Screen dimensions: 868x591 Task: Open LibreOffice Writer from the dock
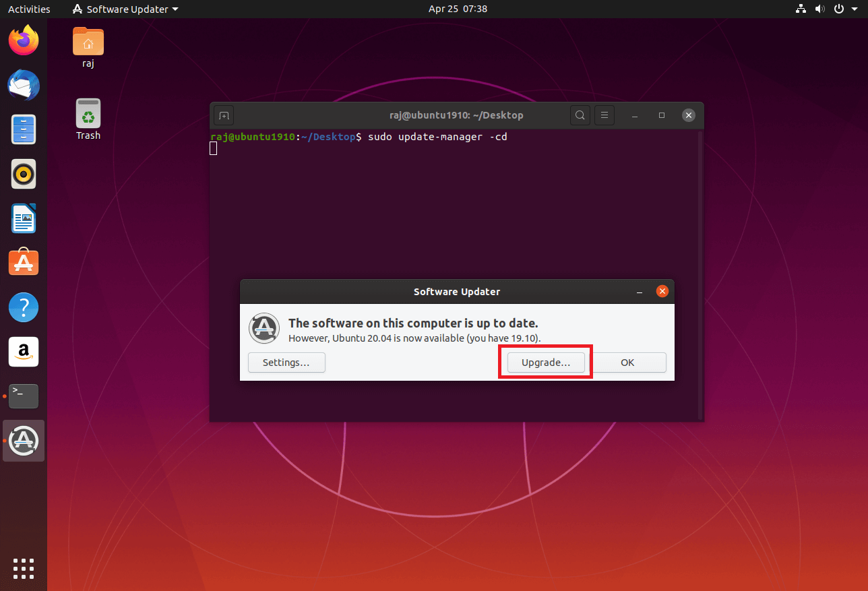[x=24, y=218]
